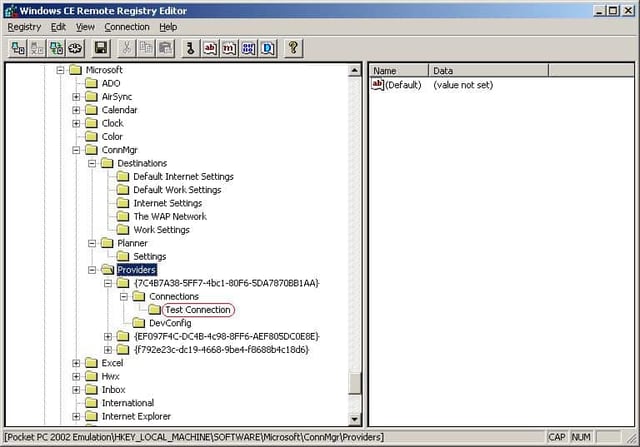Select the highlighted Providers key
640x447 pixels.
136,270
